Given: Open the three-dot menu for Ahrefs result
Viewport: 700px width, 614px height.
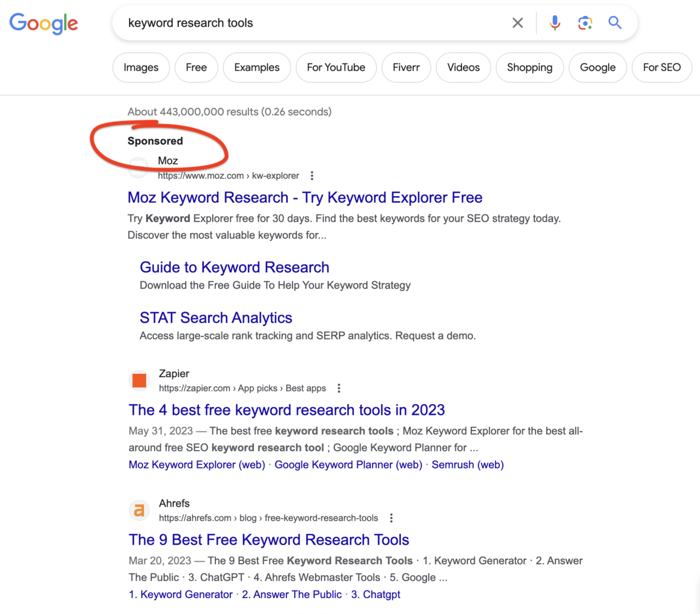Looking at the screenshot, I should [391, 518].
